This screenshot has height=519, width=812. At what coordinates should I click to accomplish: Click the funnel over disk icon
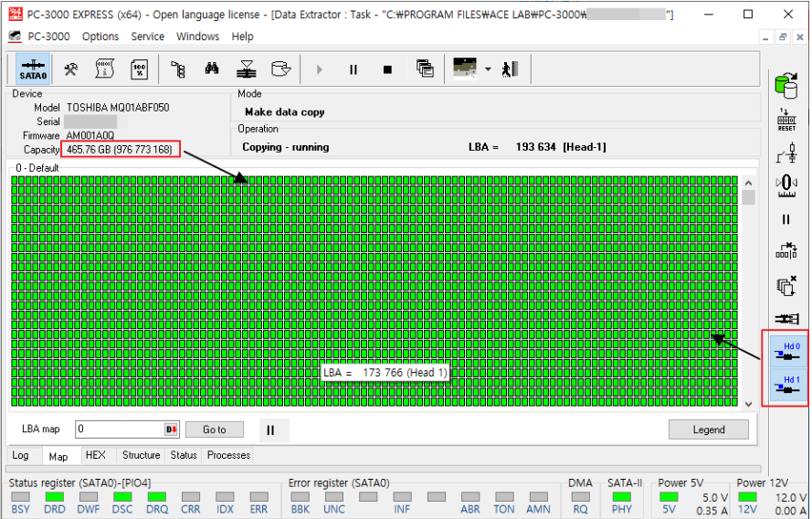coord(247,69)
